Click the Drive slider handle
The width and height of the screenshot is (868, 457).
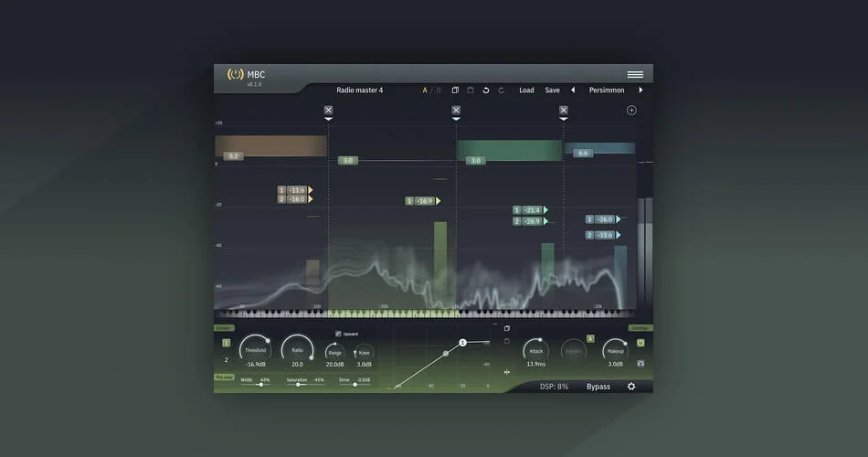(x=355, y=385)
